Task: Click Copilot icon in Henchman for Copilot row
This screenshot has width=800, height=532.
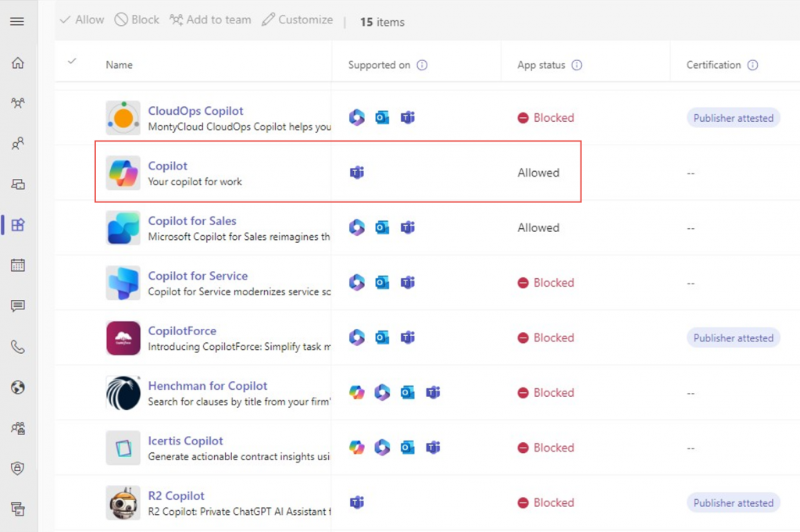Action: pos(356,393)
